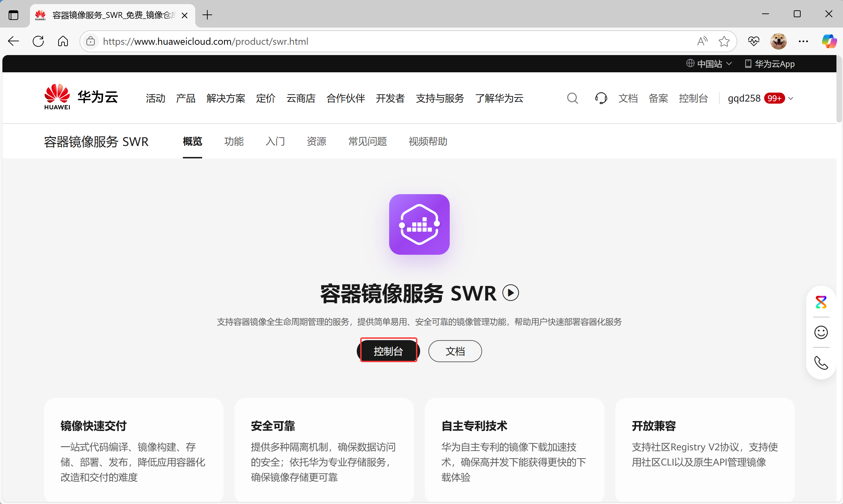Click the smiley feedback icon
The image size is (843, 504).
click(821, 332)
